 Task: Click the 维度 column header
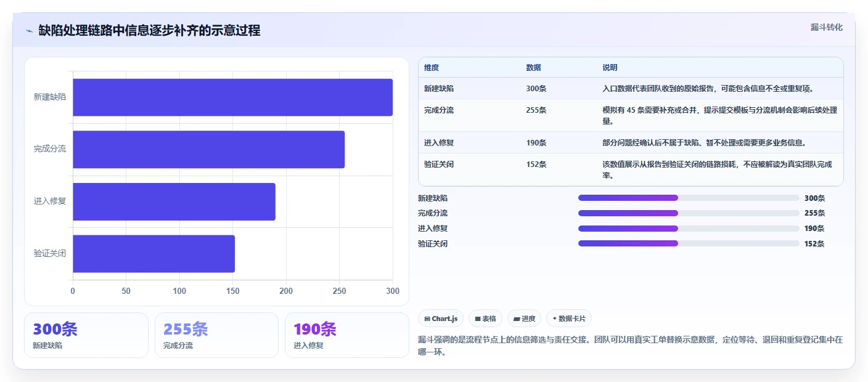[x=432, y=68]
